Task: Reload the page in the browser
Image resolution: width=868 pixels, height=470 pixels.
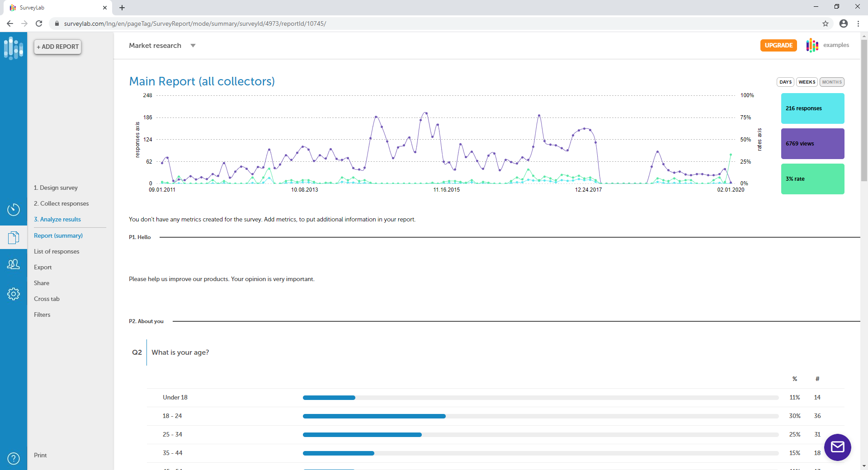Action: tap(39, 23)
